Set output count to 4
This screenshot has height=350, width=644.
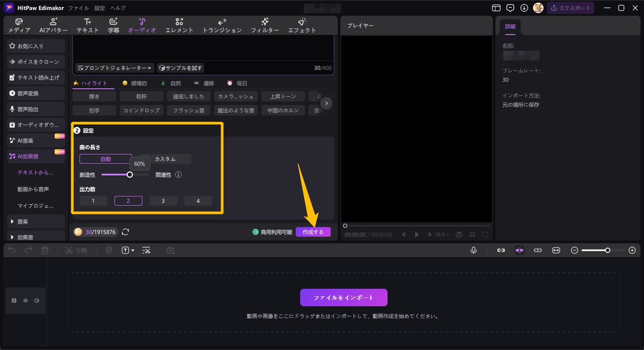198,201
